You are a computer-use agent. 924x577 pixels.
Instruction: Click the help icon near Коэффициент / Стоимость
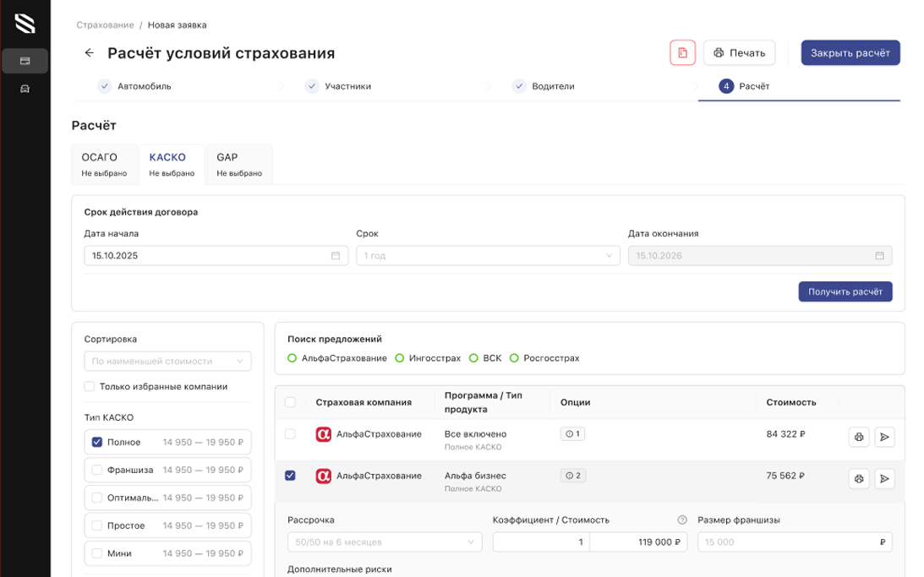[x=682, y=520]
